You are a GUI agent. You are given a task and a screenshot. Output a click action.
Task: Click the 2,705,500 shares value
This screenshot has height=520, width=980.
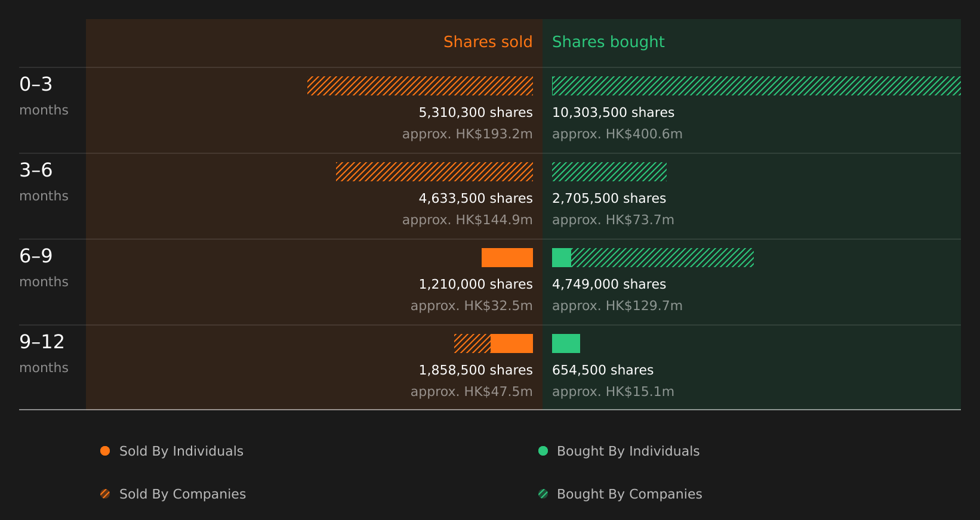[x=609, y=199]
